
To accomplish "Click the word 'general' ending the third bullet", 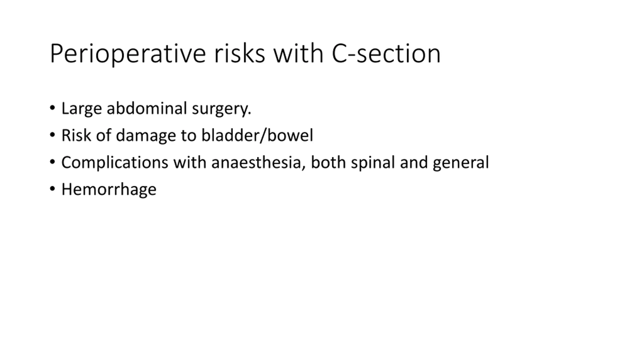I will click(x=461, y=163).
